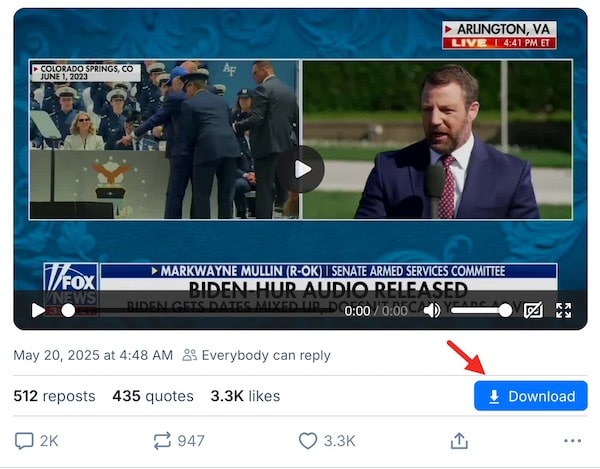The image size is (600, 469).
Task: View the 3.3K likes list
Action: 245,396
